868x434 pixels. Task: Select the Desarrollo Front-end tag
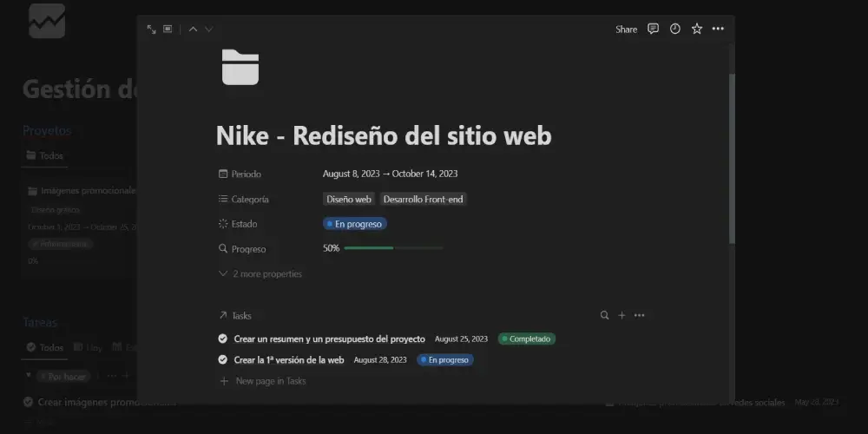pyautogui.click(x=423, y=200)
